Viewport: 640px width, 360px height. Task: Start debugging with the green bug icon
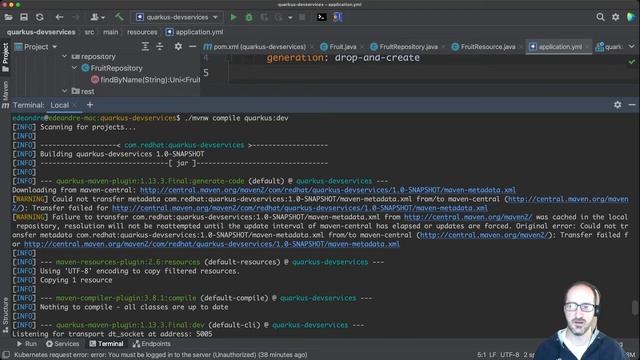[249, 17]
